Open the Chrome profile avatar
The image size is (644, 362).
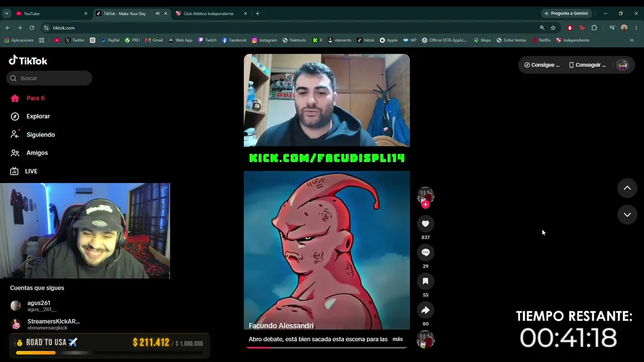pos(624,28)
